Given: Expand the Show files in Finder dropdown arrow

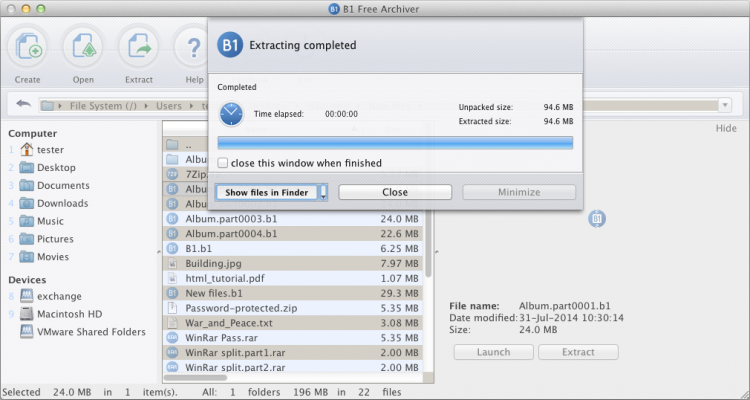Looking at the screenshot, I should (323, 192).
